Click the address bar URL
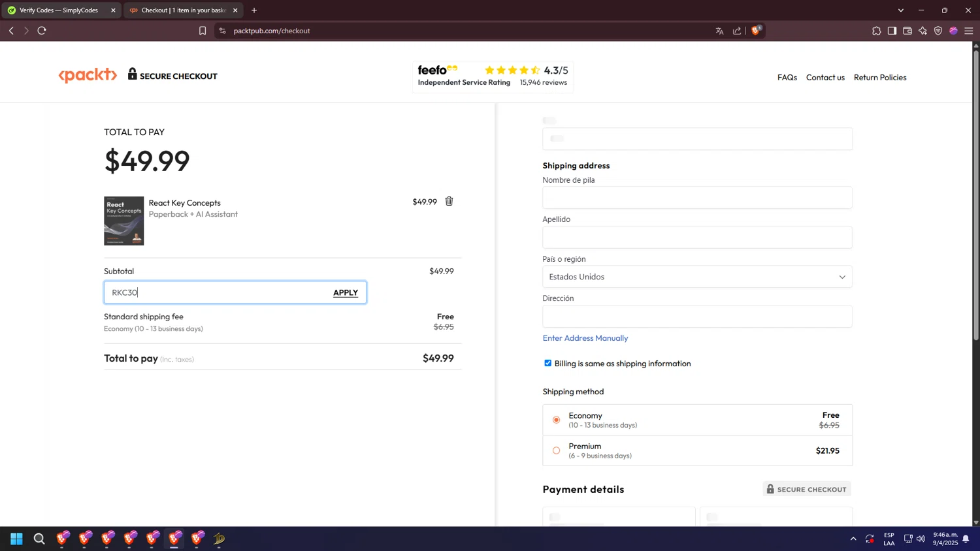Viewport: 980px width, 551px height. tap(272, 31)
